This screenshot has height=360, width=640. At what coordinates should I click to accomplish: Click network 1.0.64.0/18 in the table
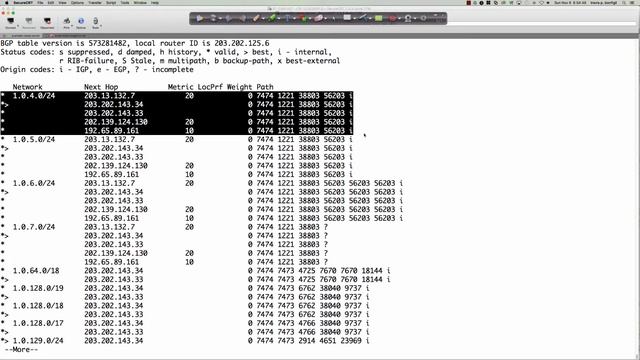coord(36,271)
